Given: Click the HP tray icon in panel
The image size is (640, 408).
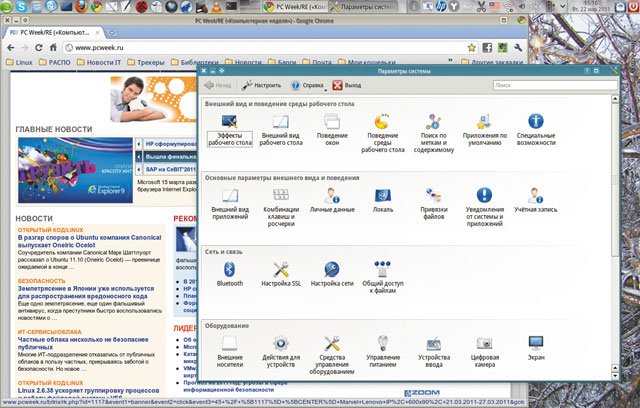Looking at the screenshot, I should [441, 6].
